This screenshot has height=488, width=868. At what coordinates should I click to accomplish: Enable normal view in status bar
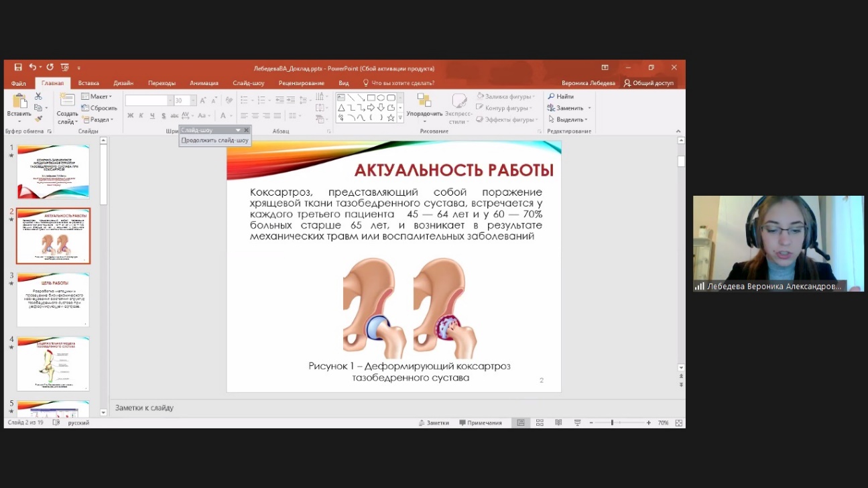click(520, 423)
